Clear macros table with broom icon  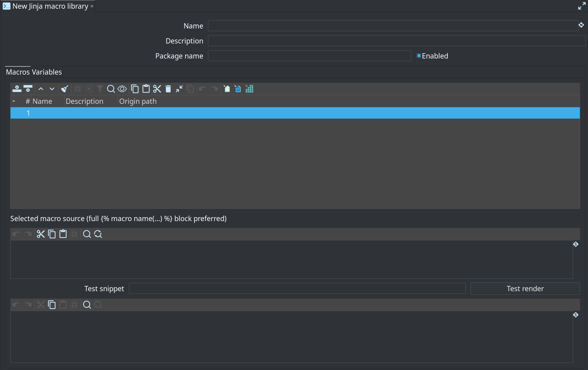(x=65, y=89)
